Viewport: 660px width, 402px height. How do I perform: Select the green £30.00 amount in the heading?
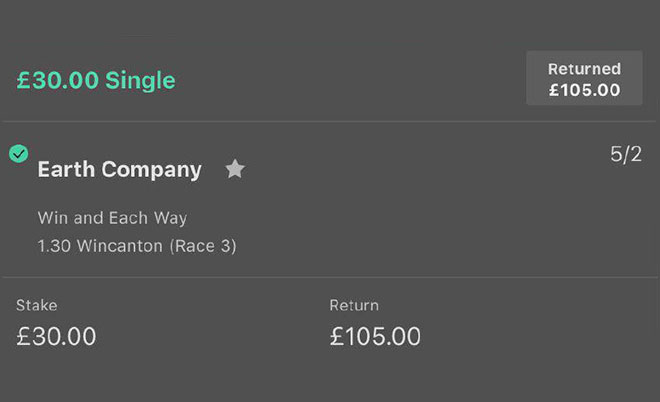tap(57, 80)
